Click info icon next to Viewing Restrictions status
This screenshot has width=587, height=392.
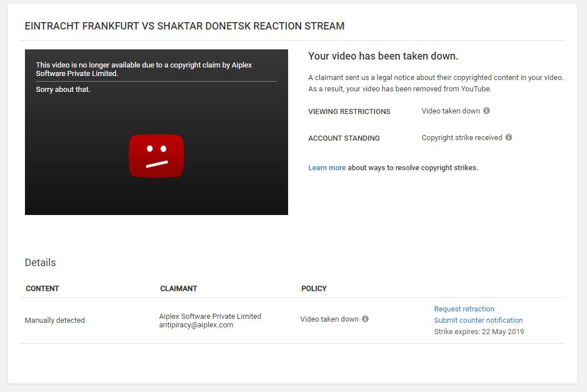click(486, 111)
